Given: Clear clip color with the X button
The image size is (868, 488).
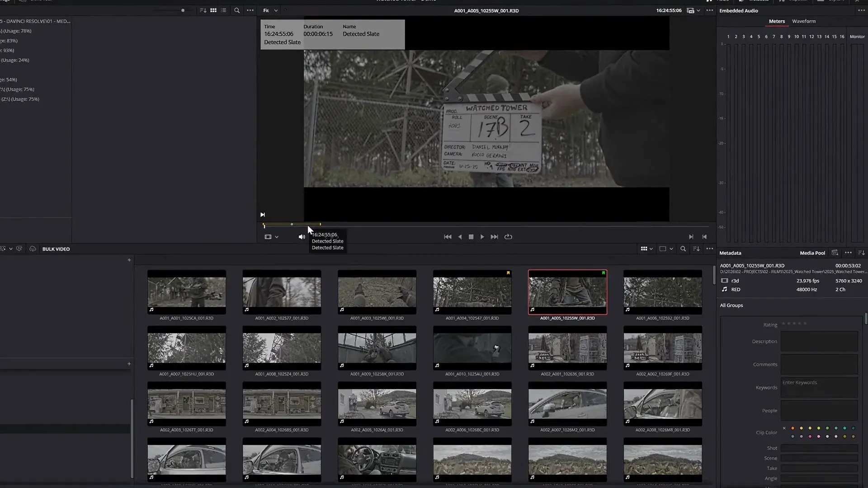Looking at the screenshot, I should pos(784,428).
